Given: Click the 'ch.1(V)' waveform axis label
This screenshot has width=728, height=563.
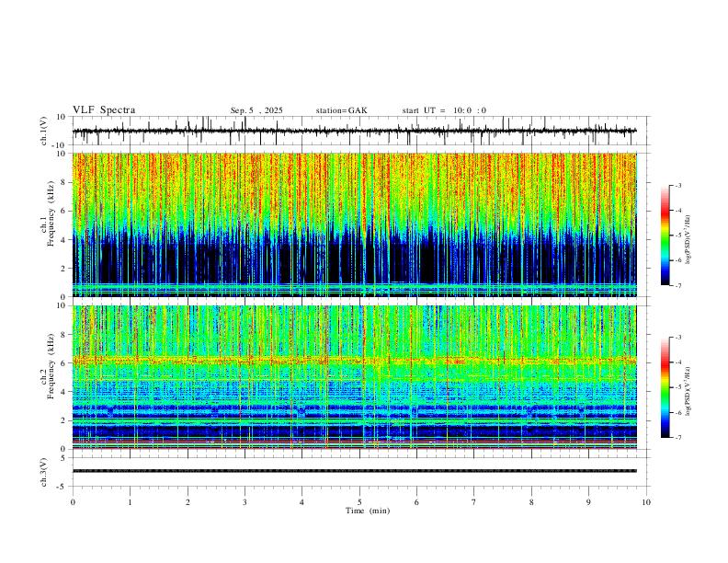Looking at the screenshot, I should [x=44, y=131].
